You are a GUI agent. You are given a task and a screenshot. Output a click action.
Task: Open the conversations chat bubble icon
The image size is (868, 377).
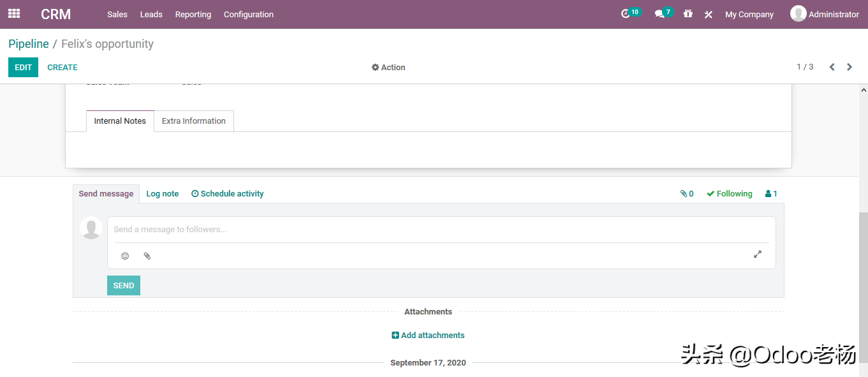tap(659, 14)
